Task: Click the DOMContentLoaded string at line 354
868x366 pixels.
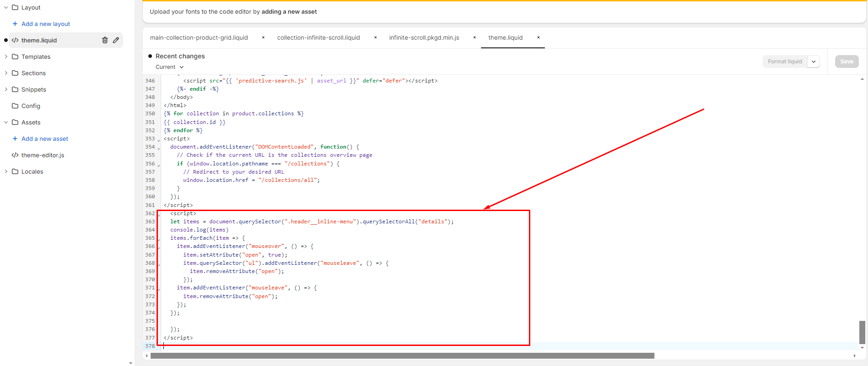Action: tap(284, 147)
